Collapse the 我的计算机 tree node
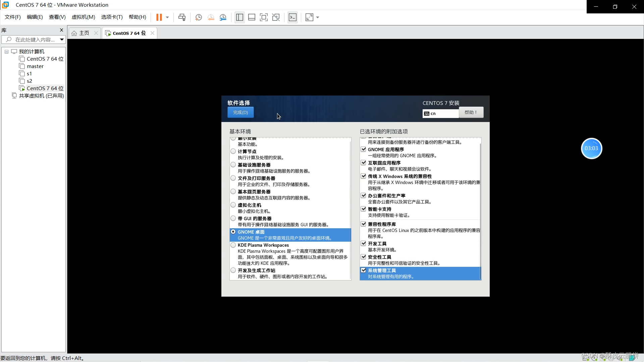This screenshot has height=362, width=644. 6,51
